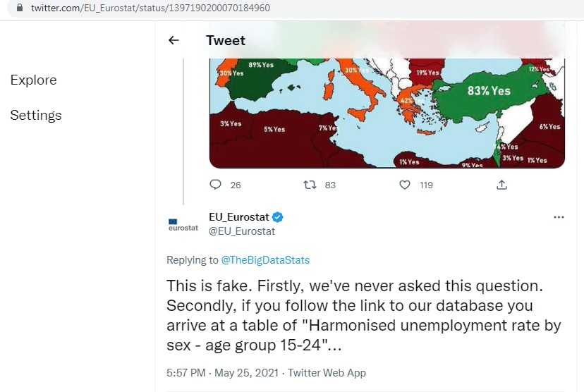
Task: Open the three-dot more menu on reply
Action: pyautogui.click(x=559, y=217)
